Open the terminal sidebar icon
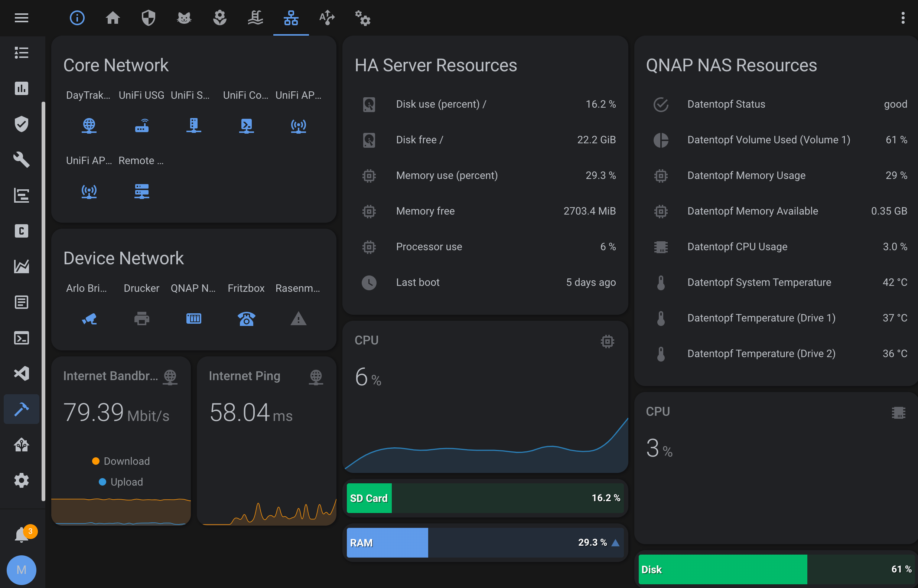Screen dimensions: 918x588 (x=22, y=338)
